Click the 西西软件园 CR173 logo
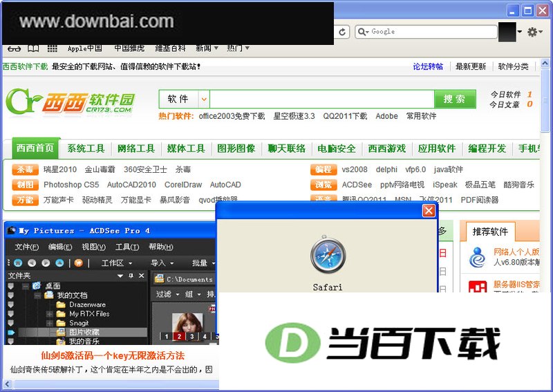 pyautogui.click(x=71, y=101)
